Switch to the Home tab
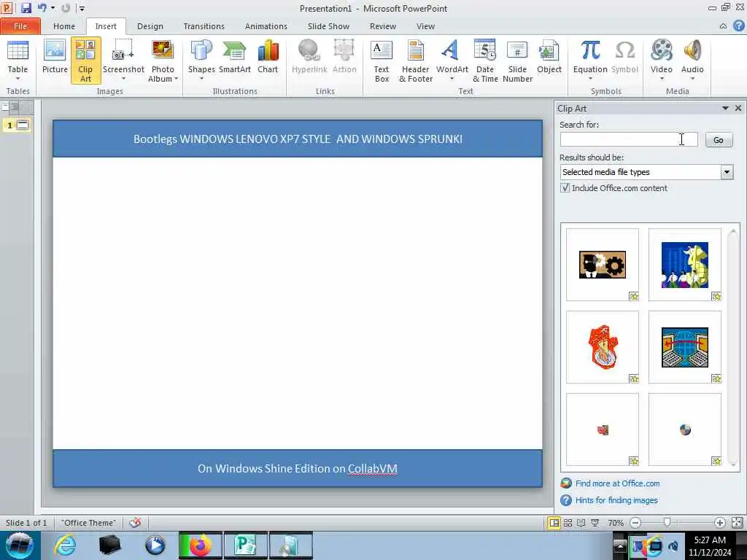Image resolution: width=747 pixels, height=560 pixels. 64,26
